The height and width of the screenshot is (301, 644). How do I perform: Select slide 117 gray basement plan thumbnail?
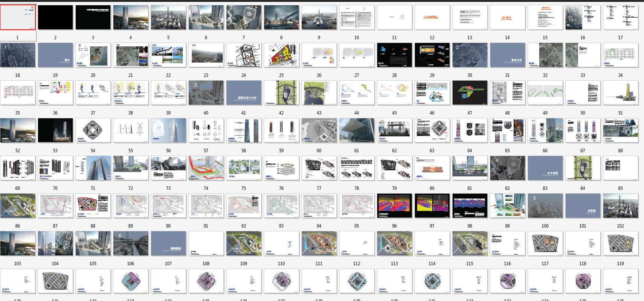(x=545, y=243)
